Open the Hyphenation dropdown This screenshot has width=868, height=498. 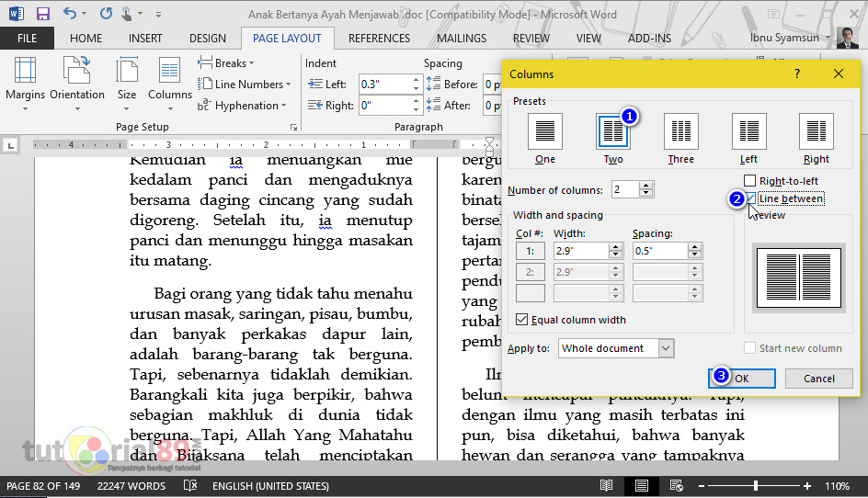(243, 105)
